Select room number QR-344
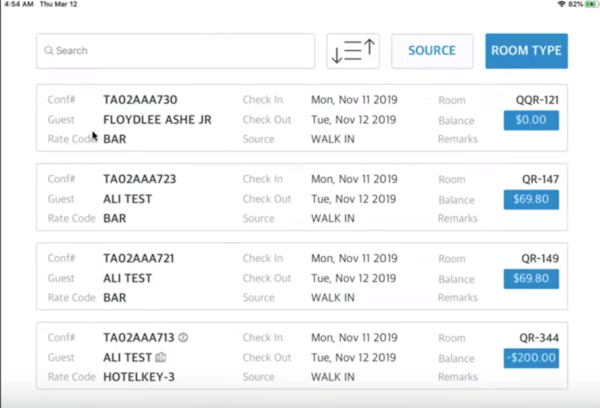The width and height of the screenshot is (600, 408). click(540, 338)
